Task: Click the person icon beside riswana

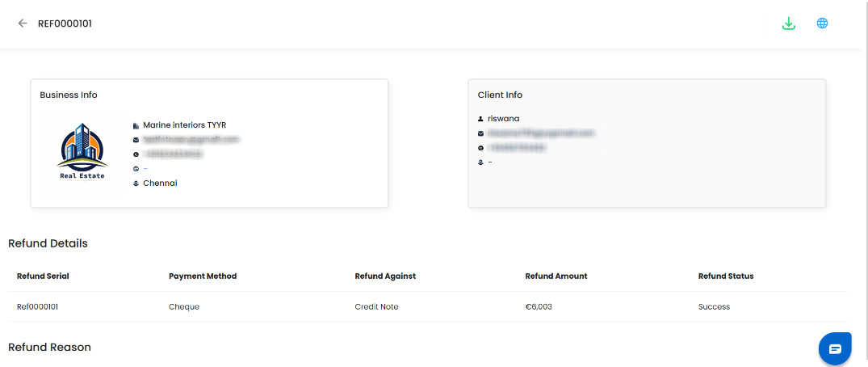Action: [480, 119]
